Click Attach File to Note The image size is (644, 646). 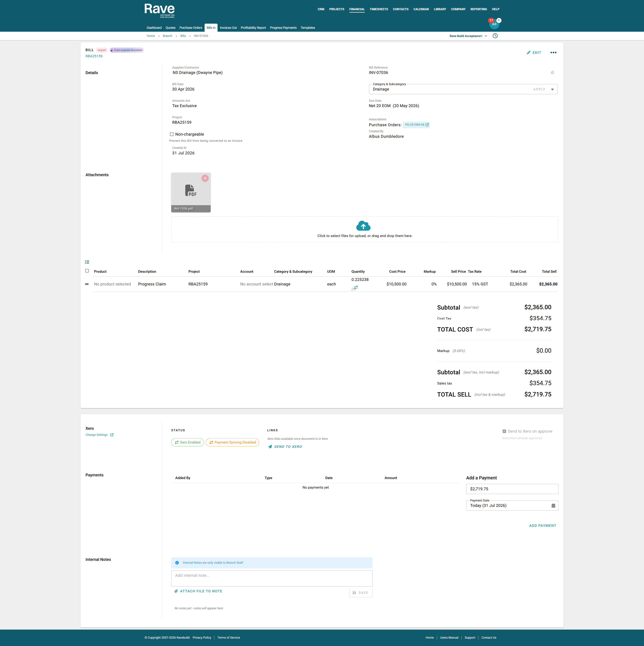click(x=198, y=591)
